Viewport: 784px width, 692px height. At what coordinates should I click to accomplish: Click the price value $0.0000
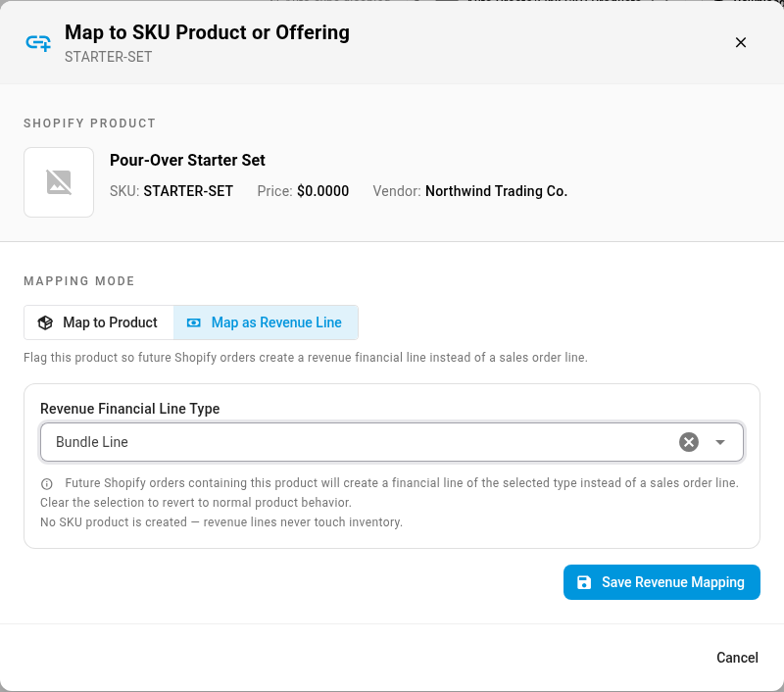(x=322, y=191)
